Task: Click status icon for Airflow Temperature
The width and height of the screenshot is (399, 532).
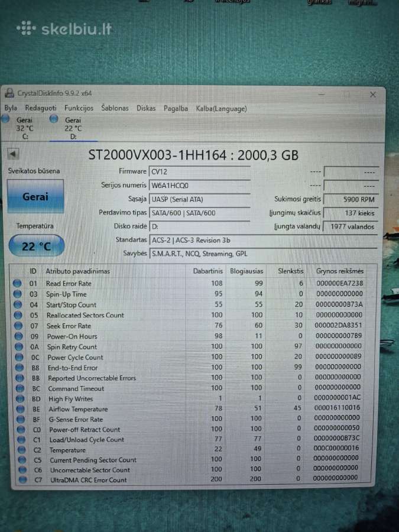Action: [x=21, y=409]
